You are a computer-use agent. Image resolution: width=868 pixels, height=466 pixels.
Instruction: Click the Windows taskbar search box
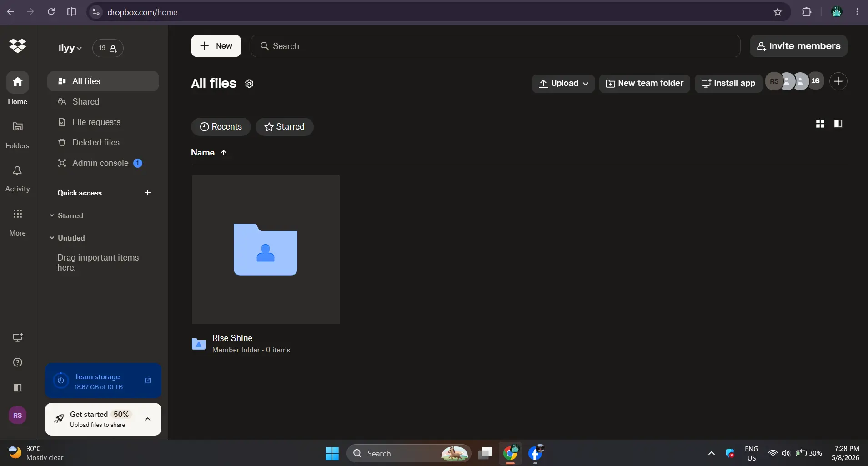409,453
